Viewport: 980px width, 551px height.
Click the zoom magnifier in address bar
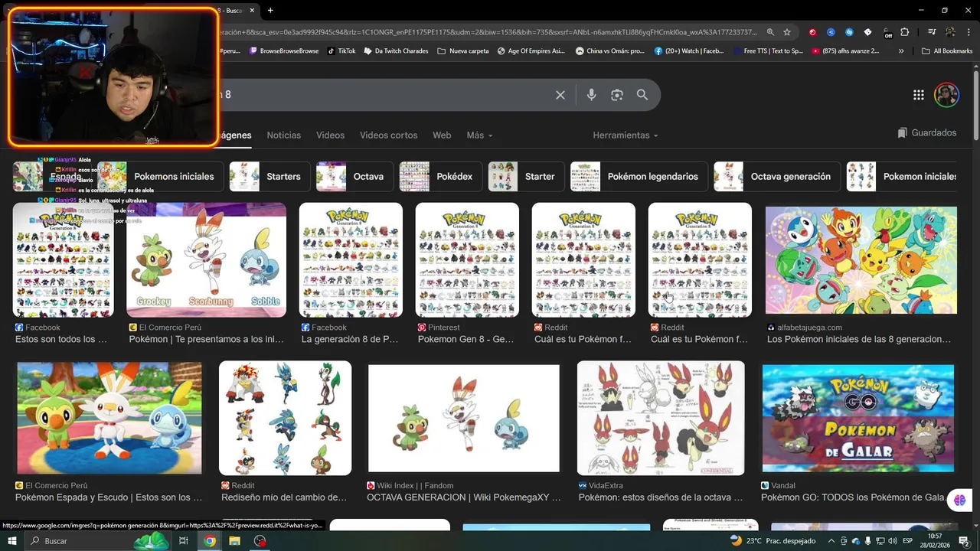pos(770,32)
